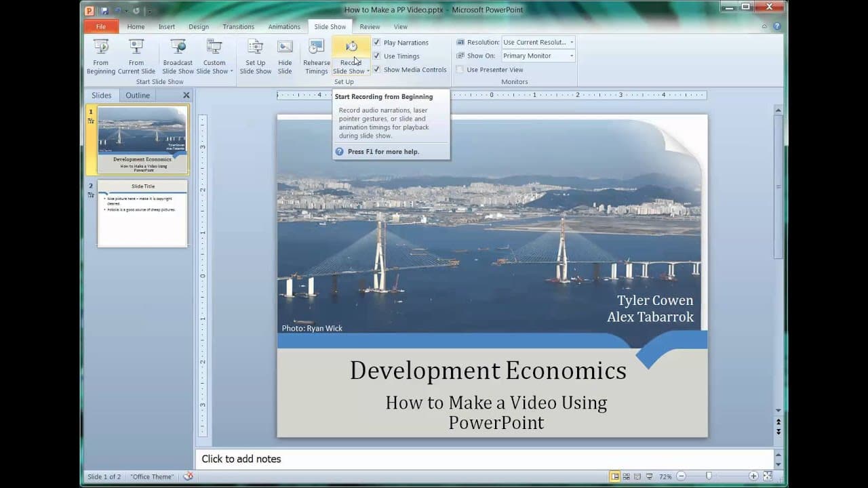Click the spell check status bar icon
The height and width of the screenshot is (488, 868).
point(188,476)
